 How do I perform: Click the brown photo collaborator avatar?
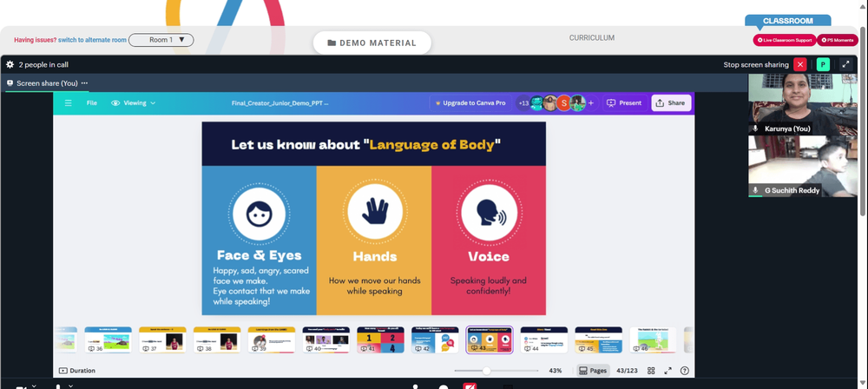(x=549, y=103)
